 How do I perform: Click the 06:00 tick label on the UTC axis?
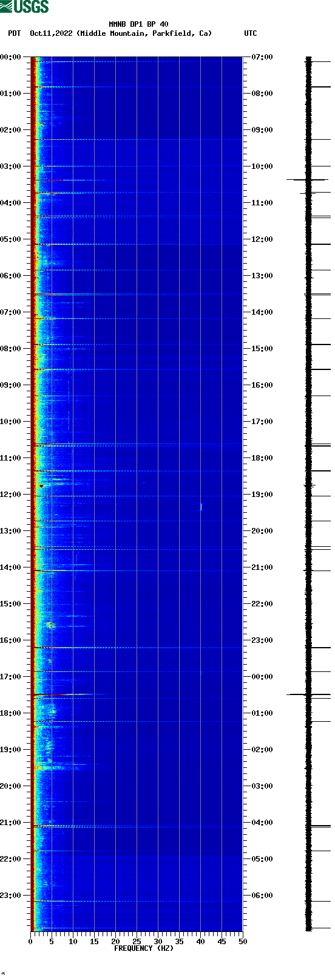pyautogui.click(x=262, y=896)
